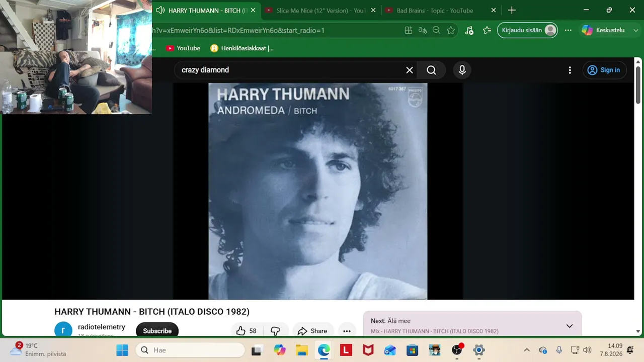The width and height of the screenshot is (644, 362).
Task: Click the Mix - HARRY THUMANN playlist text
Action: pyautogui.click(x=435, y=331)
